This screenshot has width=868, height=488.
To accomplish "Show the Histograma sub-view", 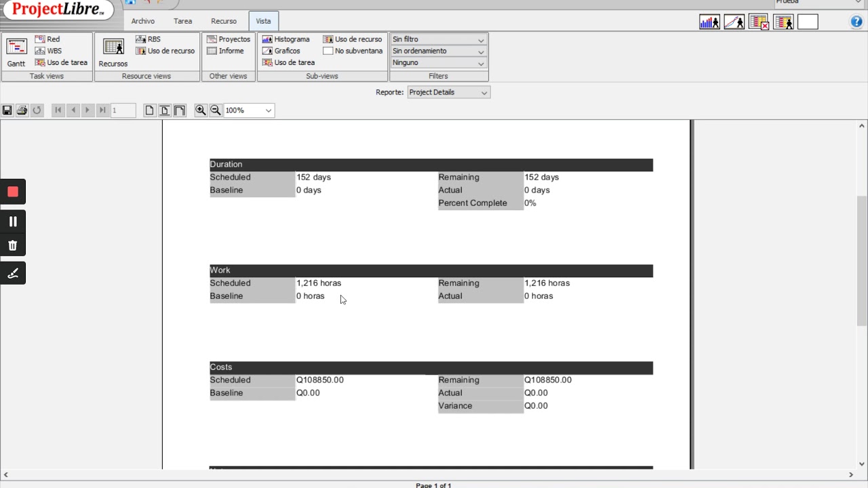I will pyautogui.click(x=285, y=39).
